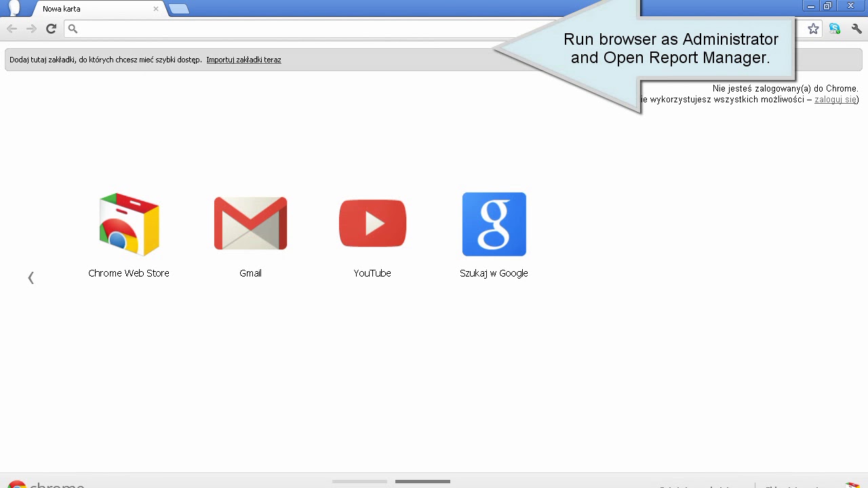Go forward with the forward arrow
Viewport: 868px width, 488px height.
(31, 28)
